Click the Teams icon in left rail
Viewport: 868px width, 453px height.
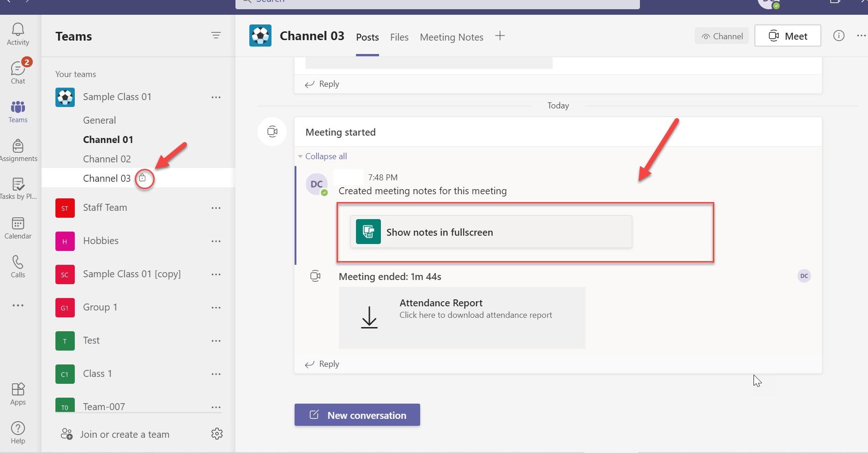point(18,112)
